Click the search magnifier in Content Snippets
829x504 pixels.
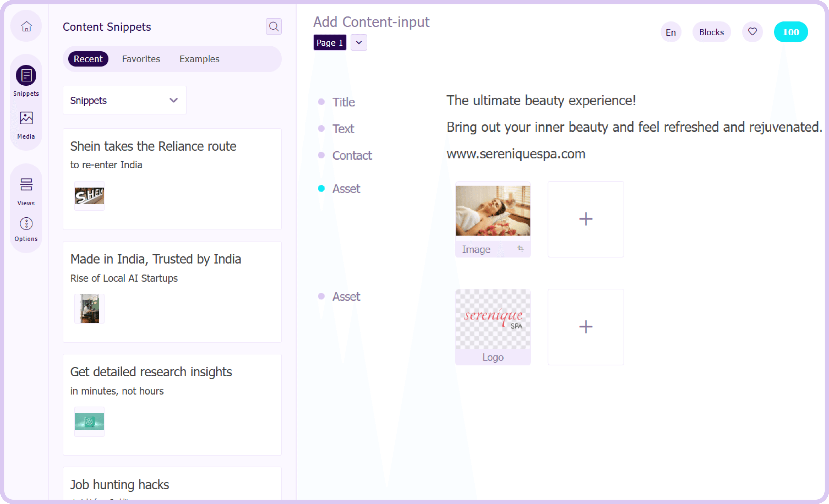pyautogui.click(x=273, y=26)
